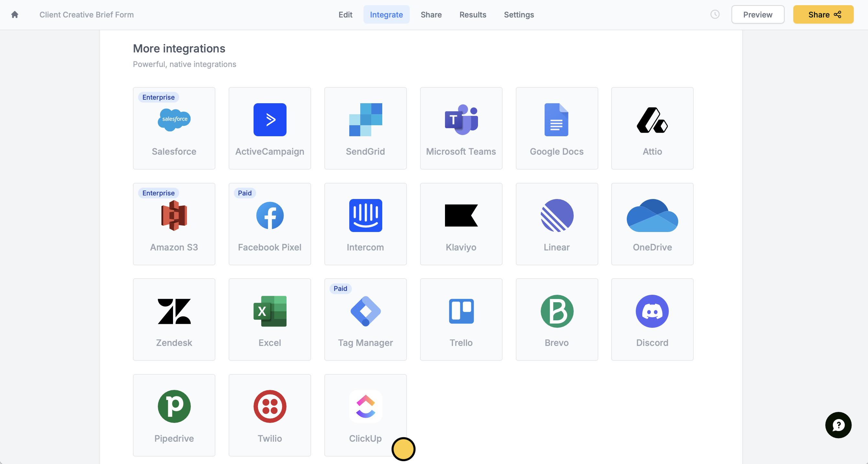
Task: Click the Preview button
Action: click(757, 15)
